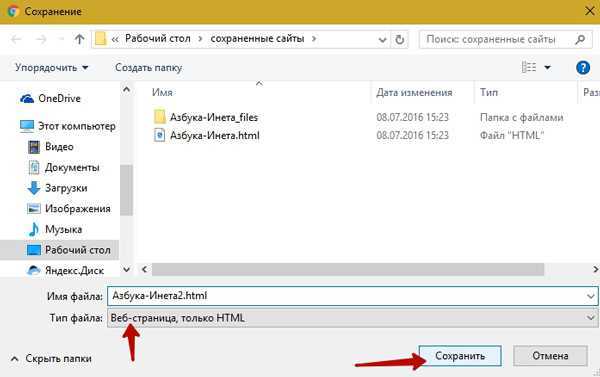Click Создать папку button
This screenshot has height=377, width=600.
coord(148,68)
